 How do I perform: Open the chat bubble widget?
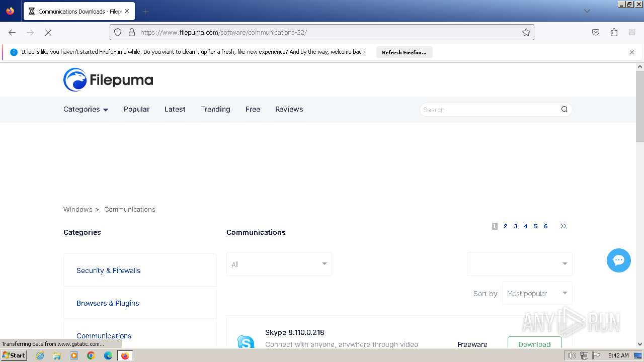619,260
